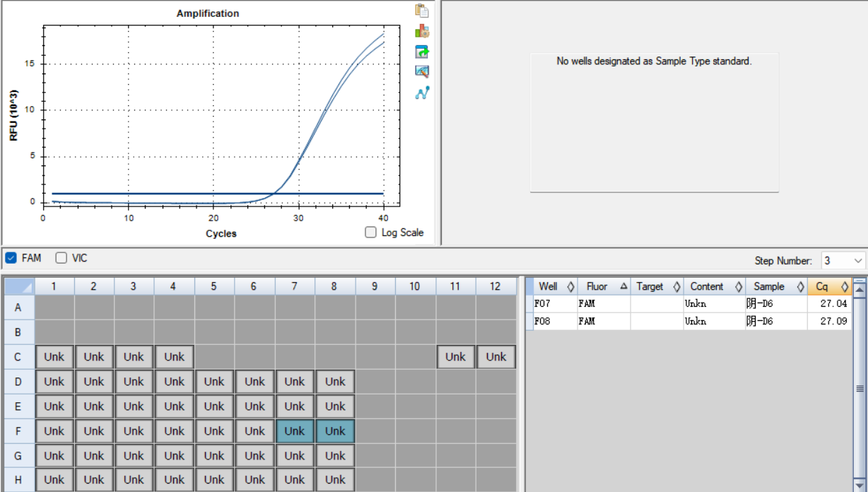Select well F7 in the plate

[295, 431]
